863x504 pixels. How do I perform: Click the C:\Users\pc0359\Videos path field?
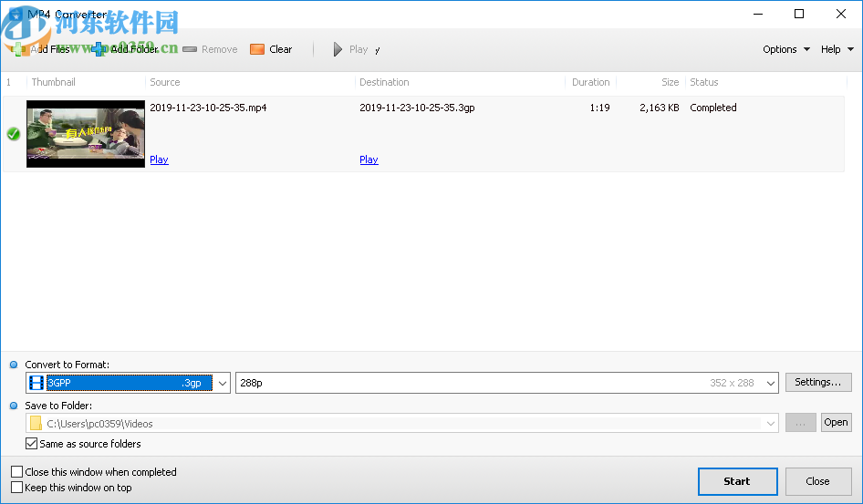pos(401,423)
